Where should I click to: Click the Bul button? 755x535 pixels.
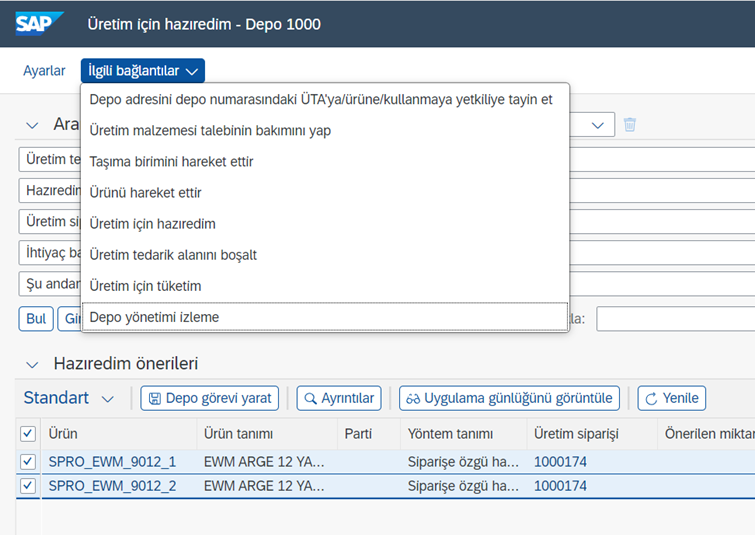(x=36, y=319)
